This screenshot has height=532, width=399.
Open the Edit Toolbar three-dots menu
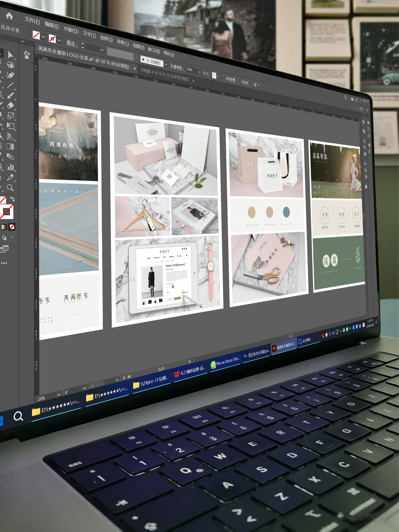(x=4, y=263)
